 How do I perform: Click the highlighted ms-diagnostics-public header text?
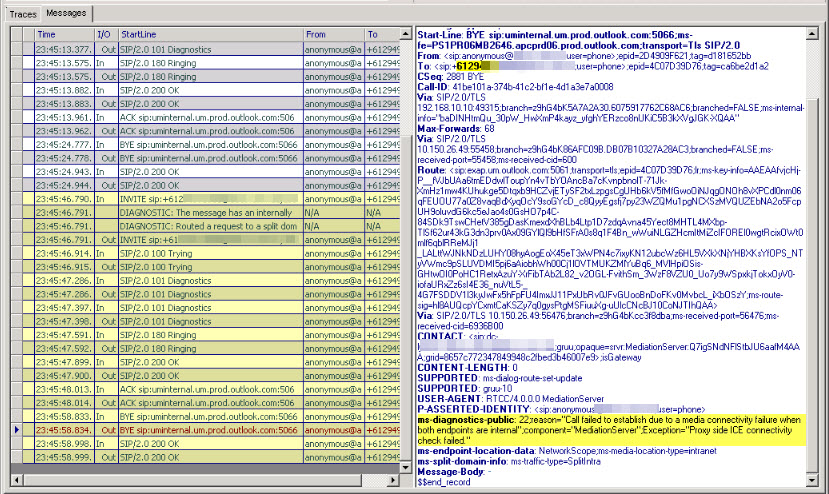click(609, 430)
